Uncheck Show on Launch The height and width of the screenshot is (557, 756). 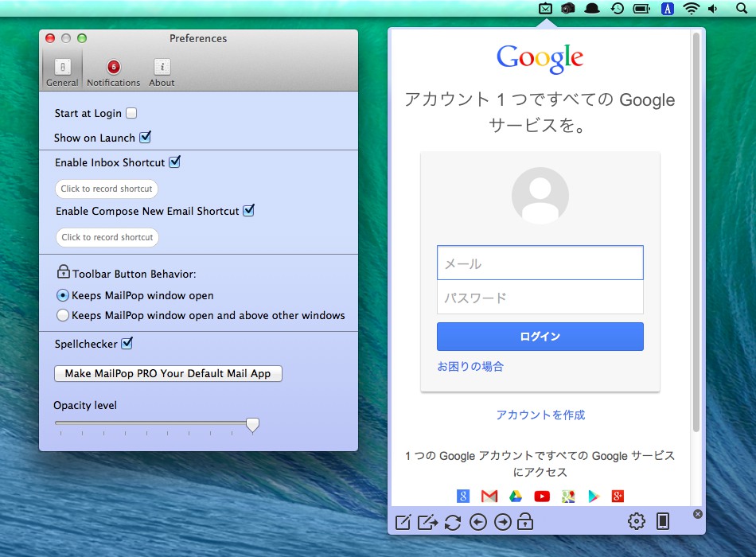pyautogui.click(x=145, y=138)
